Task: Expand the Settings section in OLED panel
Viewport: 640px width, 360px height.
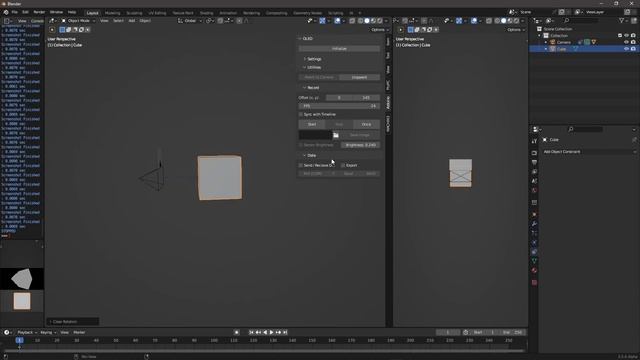Action: click(x=312, y=59)
